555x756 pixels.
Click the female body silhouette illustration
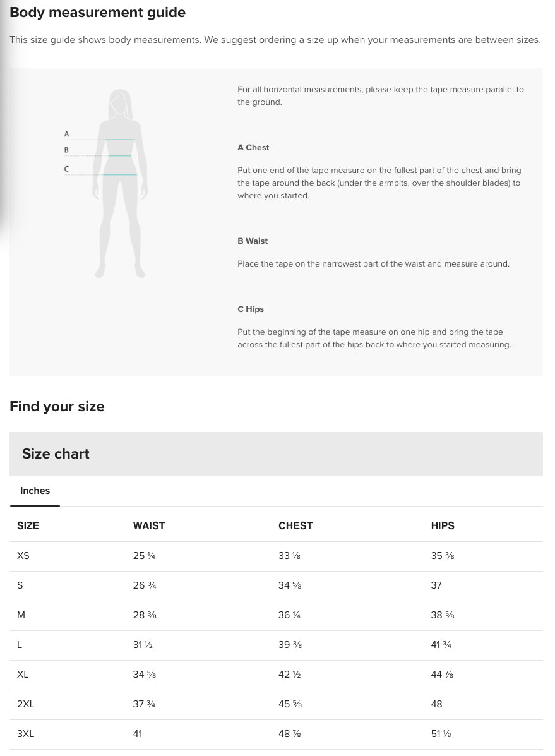tap(120, 183)
